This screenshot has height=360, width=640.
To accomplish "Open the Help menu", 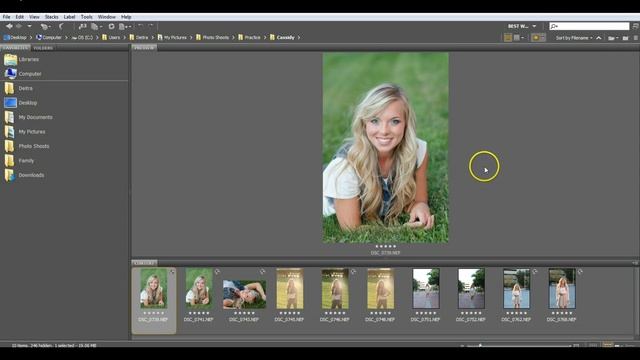I will (x=126, y=17).
